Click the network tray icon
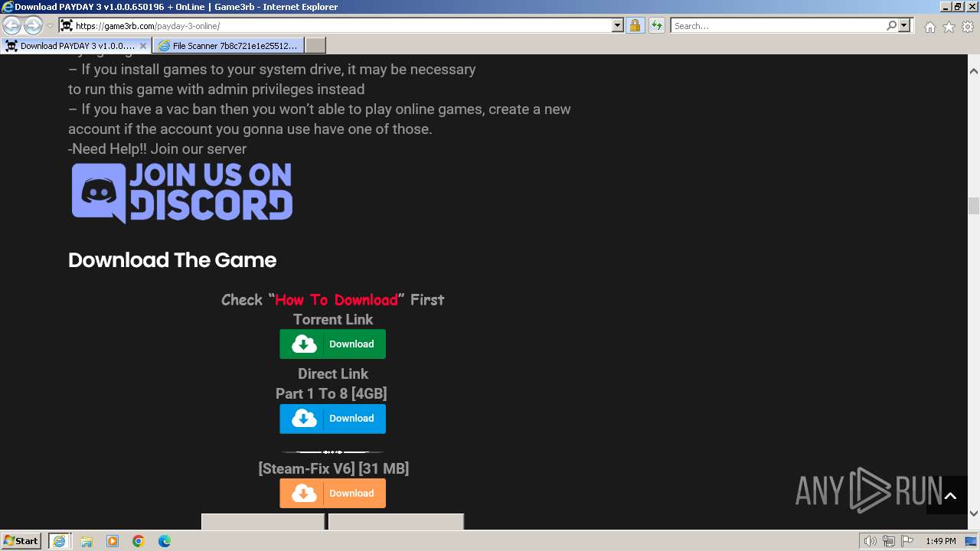The width and height of the screenshot is (980, 551). tap(888, 541)
